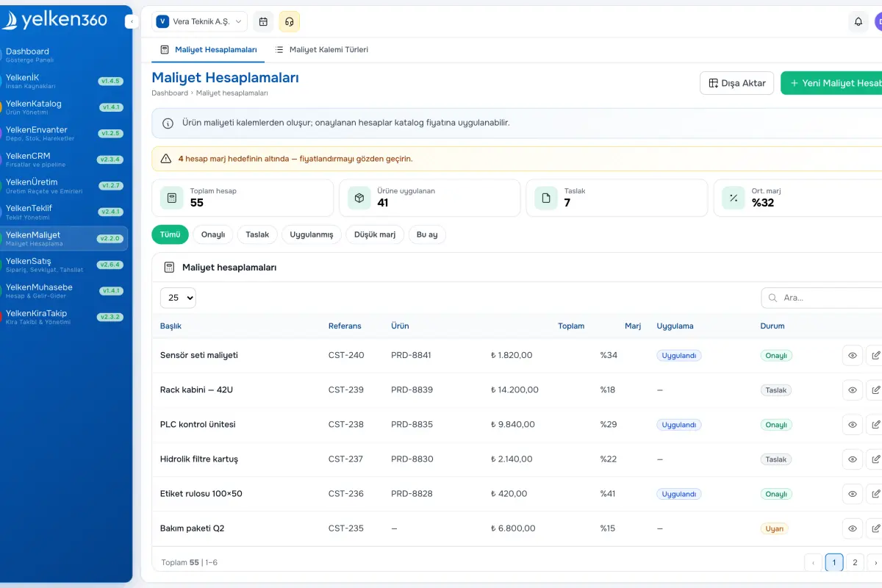Viewport: 882px width, 588px height.
Task: View Hidrolik filtre kartuş with eye icon
Action: click(x=853, y=459)
